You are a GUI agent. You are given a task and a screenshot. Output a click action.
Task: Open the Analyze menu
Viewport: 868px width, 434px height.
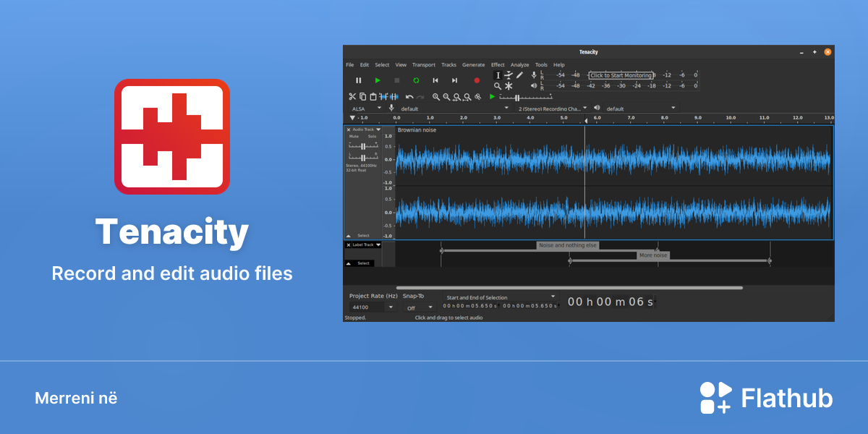[519, 65]
